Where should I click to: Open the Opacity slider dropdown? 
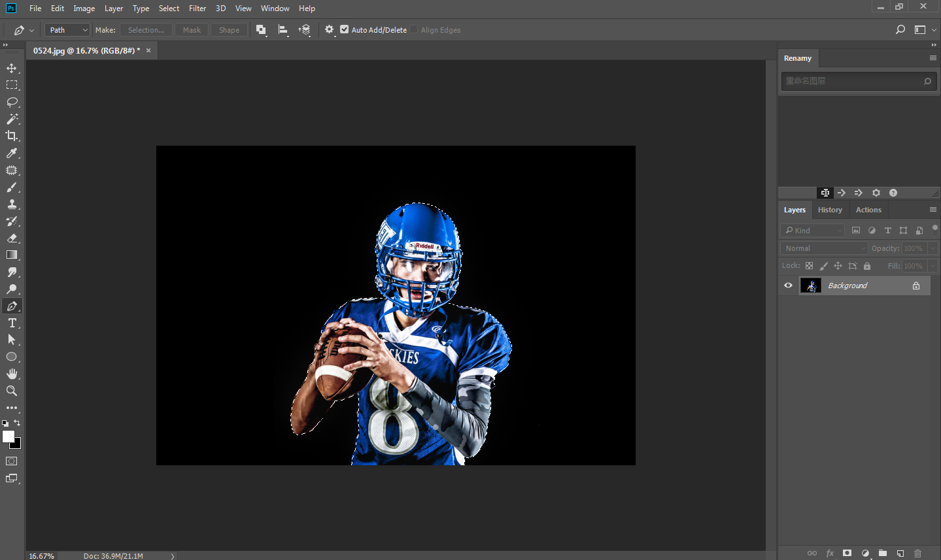[x=933, y=248]
